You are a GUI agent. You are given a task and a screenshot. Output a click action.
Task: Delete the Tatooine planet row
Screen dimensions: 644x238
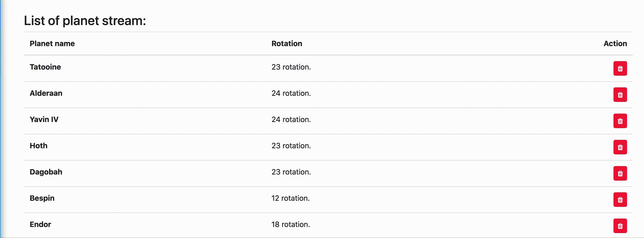click(x=620, y=68)
